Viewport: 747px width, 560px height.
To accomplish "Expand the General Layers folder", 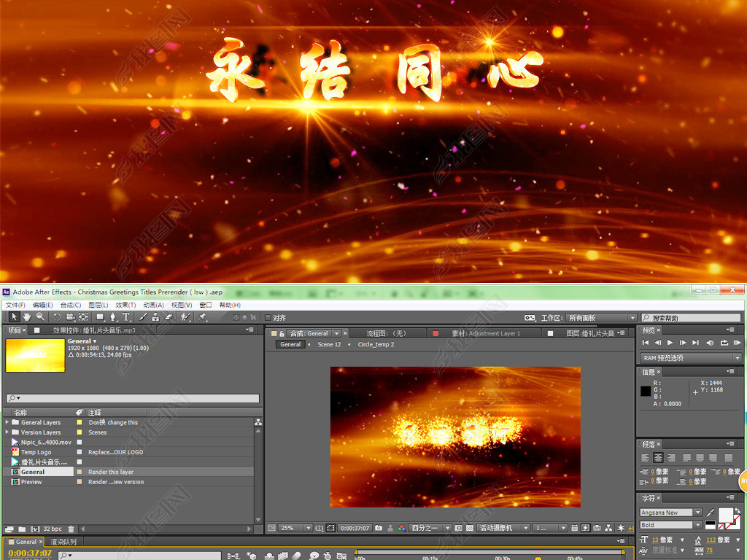I will [7, 422].
